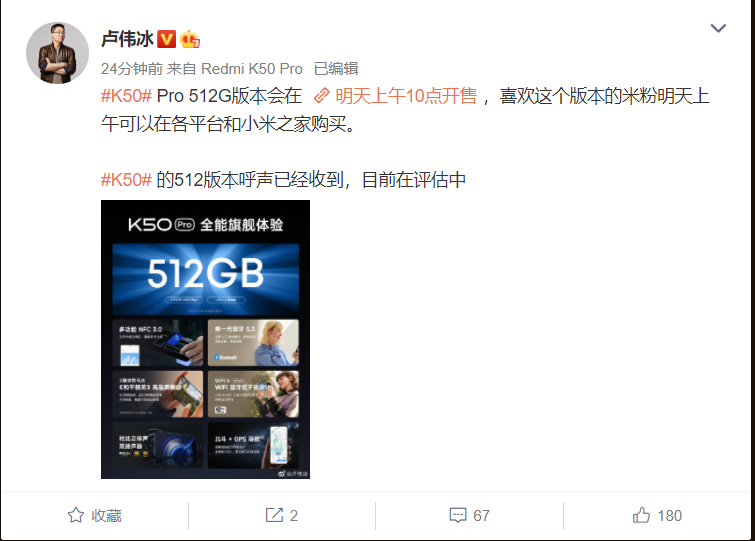This screenshot has height=541, width=755.
Task: Click the chain link icon before 明天上午10点开售
Action: 321,96
